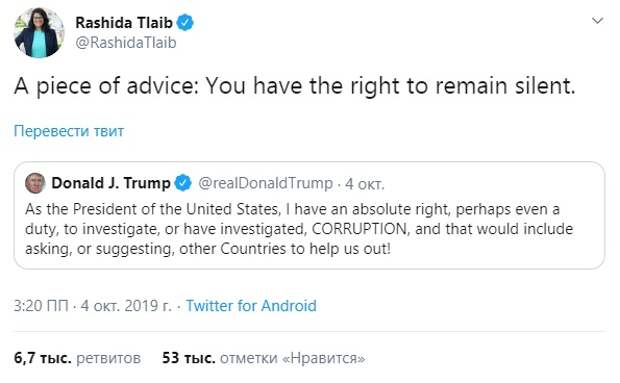Click the verified badge beside Donald J. Trump
This screenshot has width=620, height=383.
183,183
